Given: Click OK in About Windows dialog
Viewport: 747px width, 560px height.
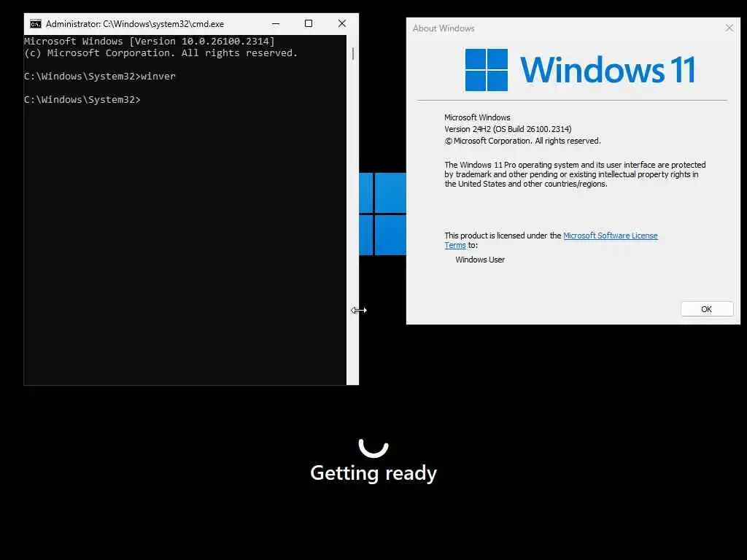Looking at the screenshot, I should pos(707,309).
